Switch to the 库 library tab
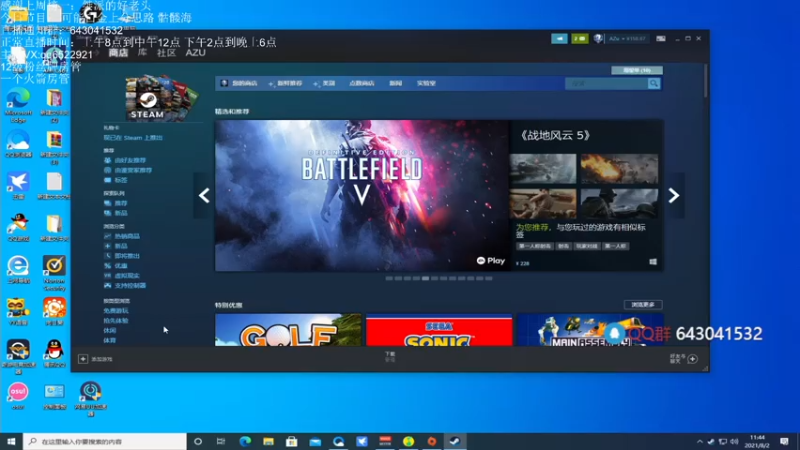Viewport: 800px width, 450px height. point(142,53)
